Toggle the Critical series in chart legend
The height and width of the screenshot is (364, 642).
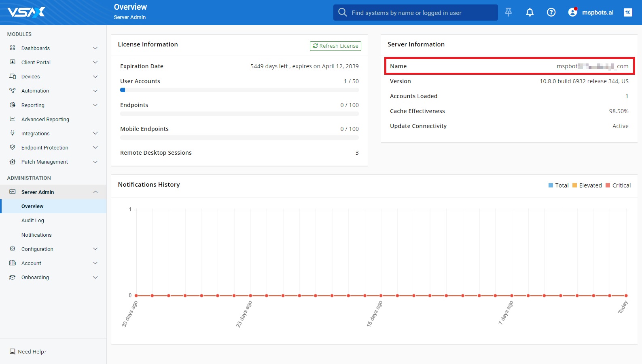618,185
